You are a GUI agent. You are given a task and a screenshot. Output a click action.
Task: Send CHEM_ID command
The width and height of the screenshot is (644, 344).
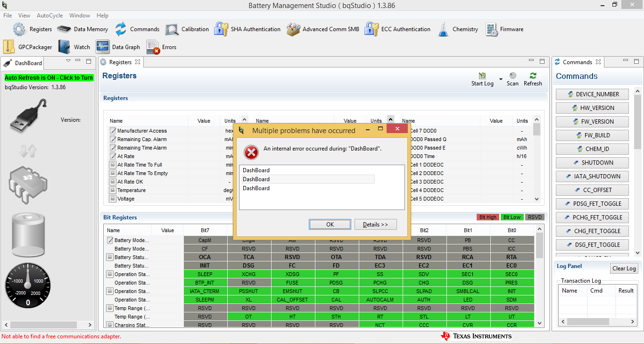point(593,149)
